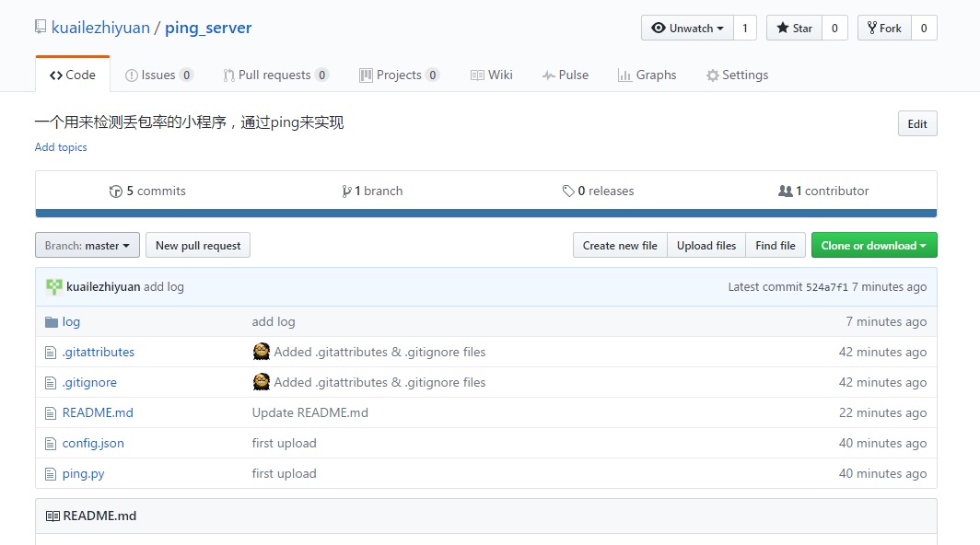The image size is (980, 545).
Task: Switch to the Issues tab
Action: point(158,75)
